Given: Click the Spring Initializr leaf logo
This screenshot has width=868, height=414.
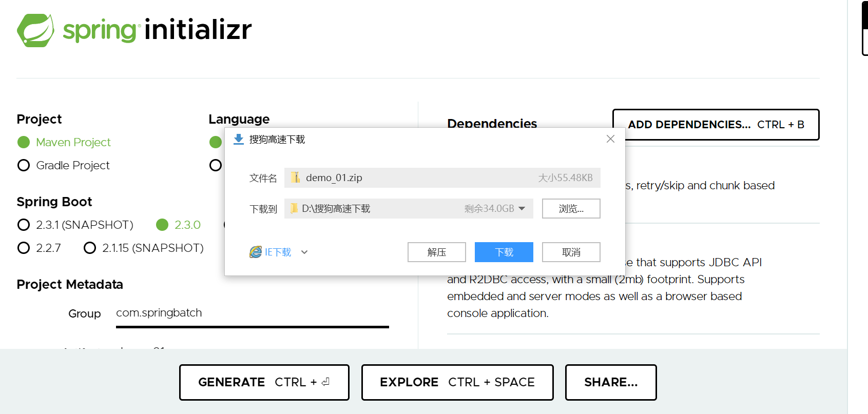Looking at the screenshot, I should pos(35,30).
